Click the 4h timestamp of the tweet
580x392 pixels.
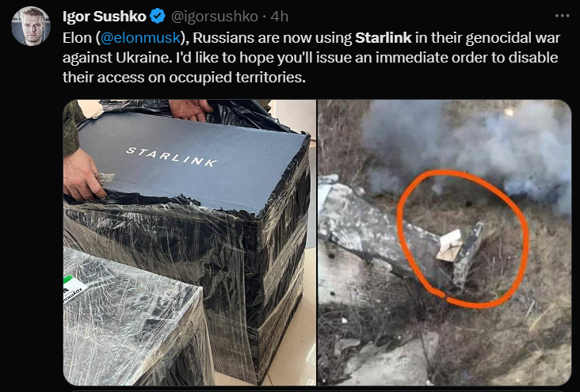[279, 17]
